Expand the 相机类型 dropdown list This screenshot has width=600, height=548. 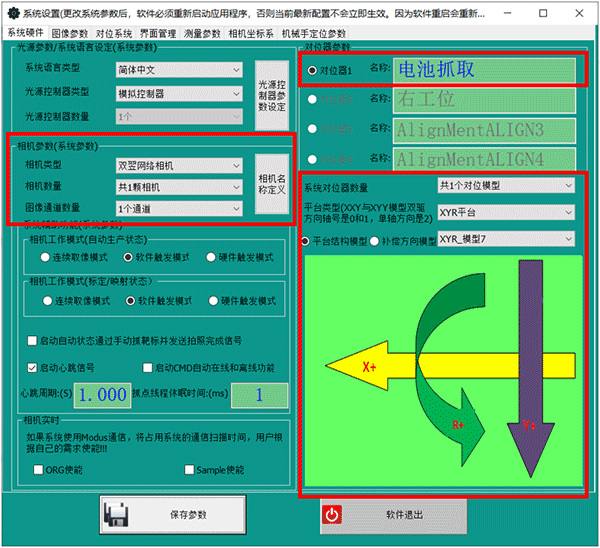click(x=179, y=166)
